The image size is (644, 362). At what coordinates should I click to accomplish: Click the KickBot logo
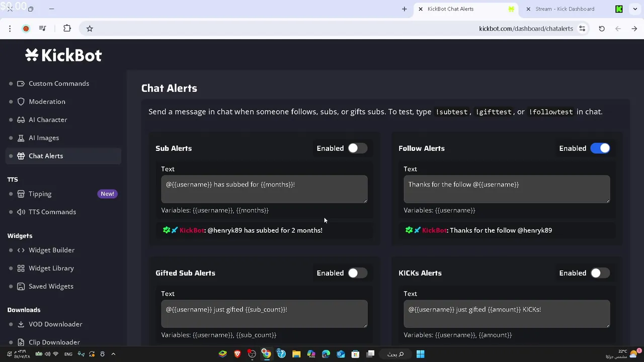63,55
